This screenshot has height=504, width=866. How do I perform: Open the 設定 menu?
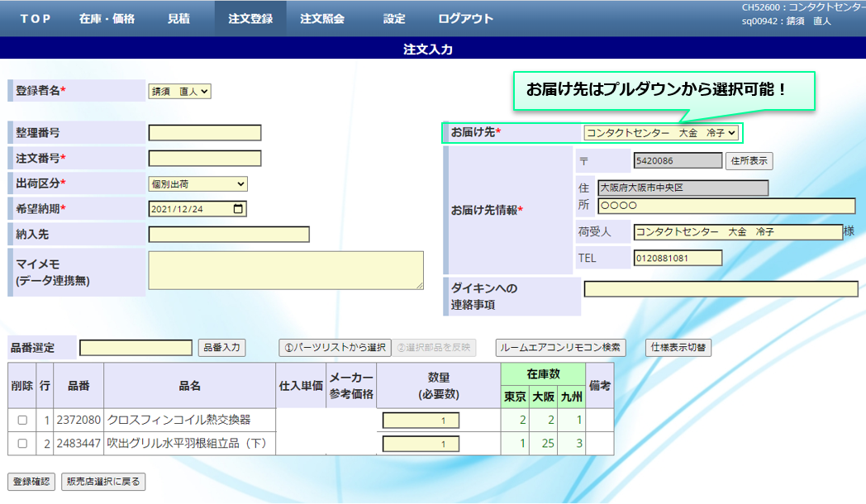click(x=394, y=19)
